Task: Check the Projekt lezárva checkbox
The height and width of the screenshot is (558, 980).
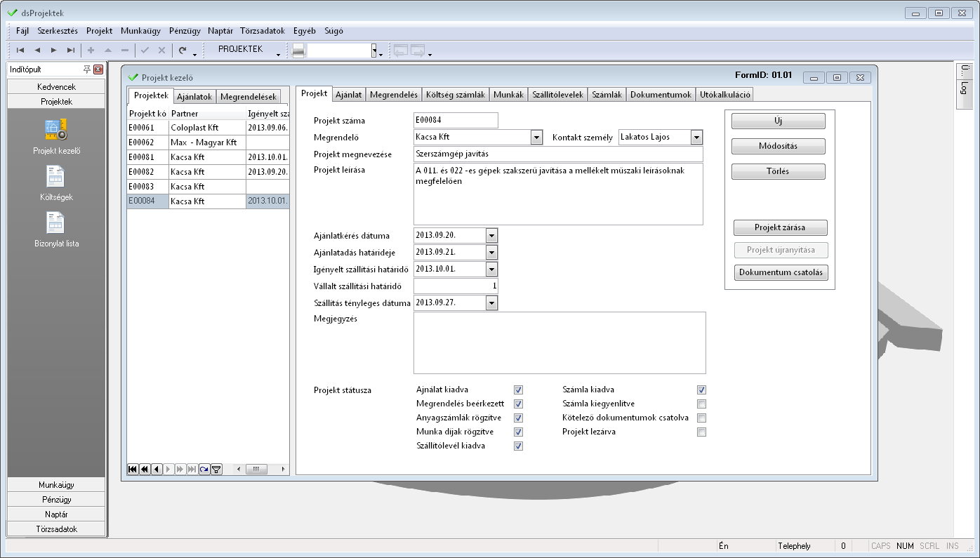Action: point(701,432)
